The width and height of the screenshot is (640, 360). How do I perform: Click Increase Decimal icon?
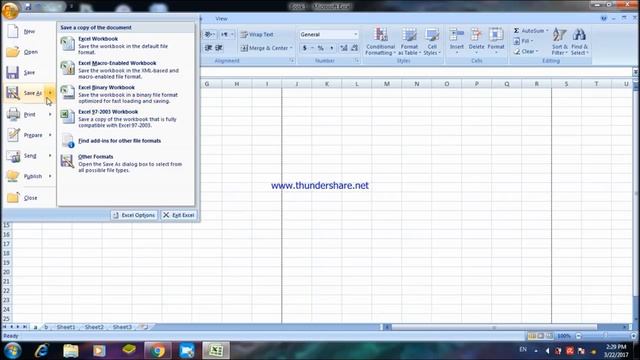(344, 48)
